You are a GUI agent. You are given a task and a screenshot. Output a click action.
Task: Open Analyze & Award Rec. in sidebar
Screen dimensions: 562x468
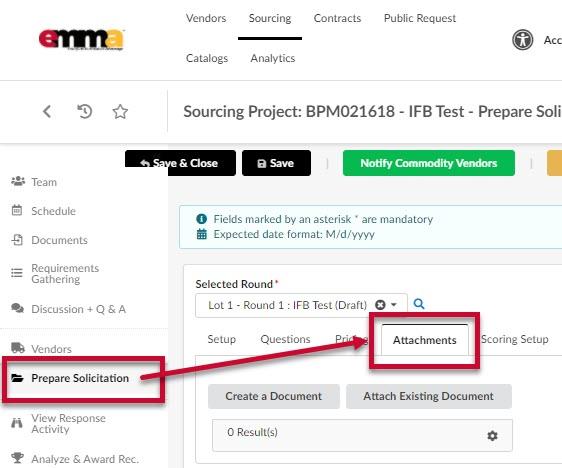[85, 459]
